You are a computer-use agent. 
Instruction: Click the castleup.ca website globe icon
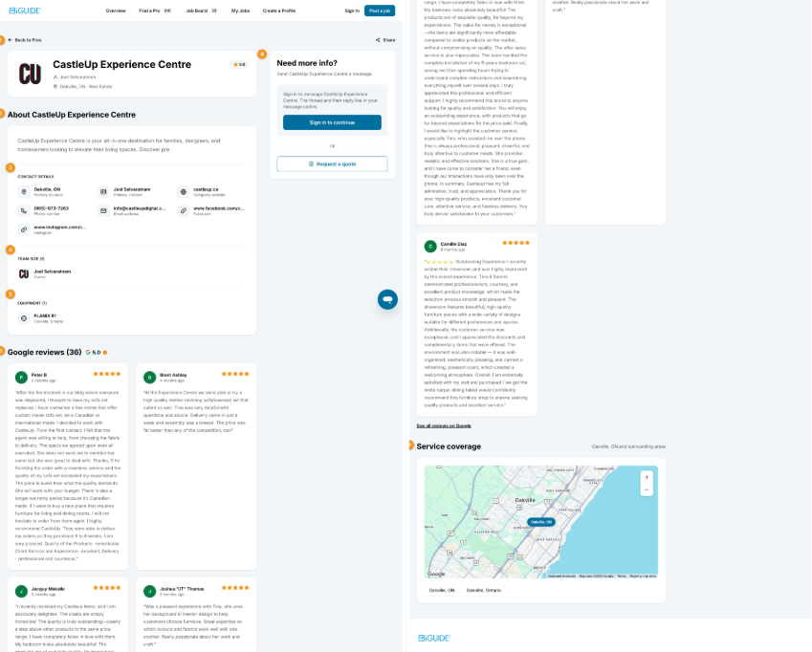[x=184, y=192]
